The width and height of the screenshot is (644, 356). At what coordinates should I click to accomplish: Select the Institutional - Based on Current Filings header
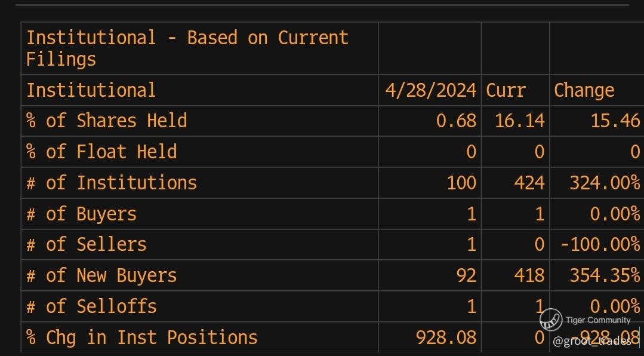point(187,48)
